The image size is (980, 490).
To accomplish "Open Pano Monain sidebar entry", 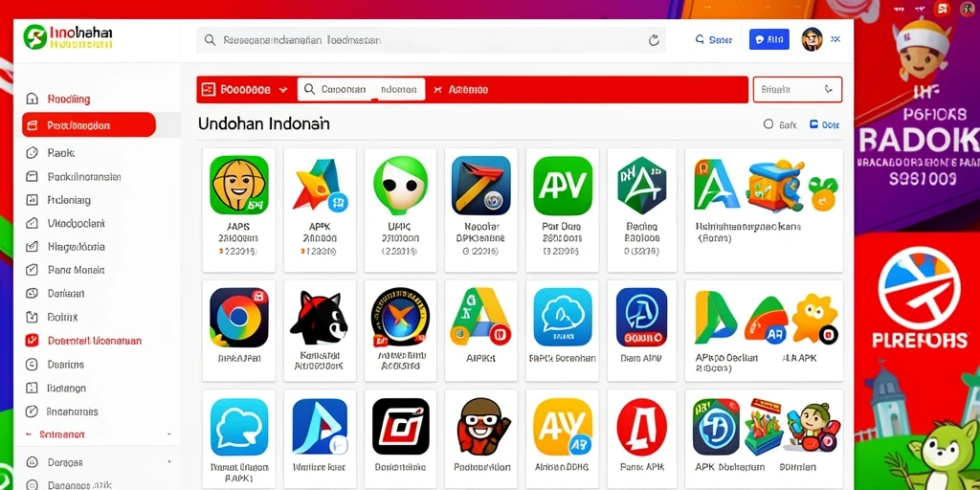I will click(65, 270).
